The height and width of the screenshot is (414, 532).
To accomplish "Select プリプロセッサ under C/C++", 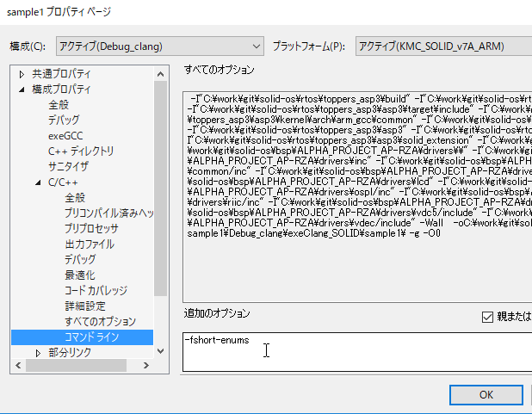I will pyautogui.click(x=91, y=229).
